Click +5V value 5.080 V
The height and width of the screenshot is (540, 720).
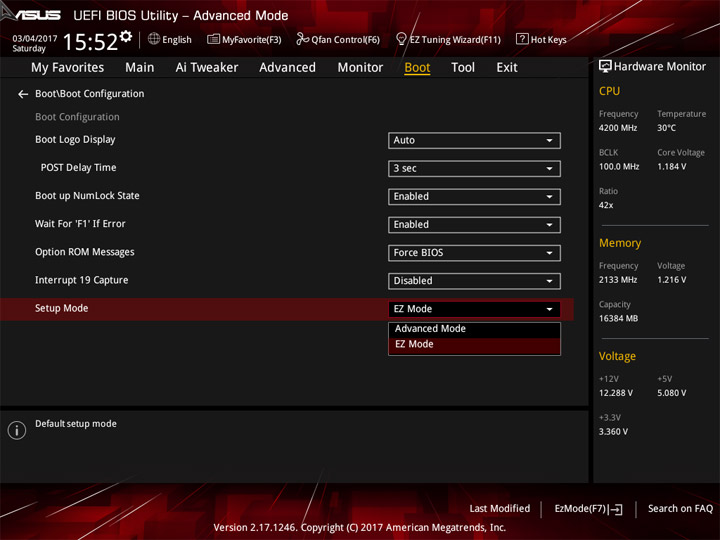672,393
